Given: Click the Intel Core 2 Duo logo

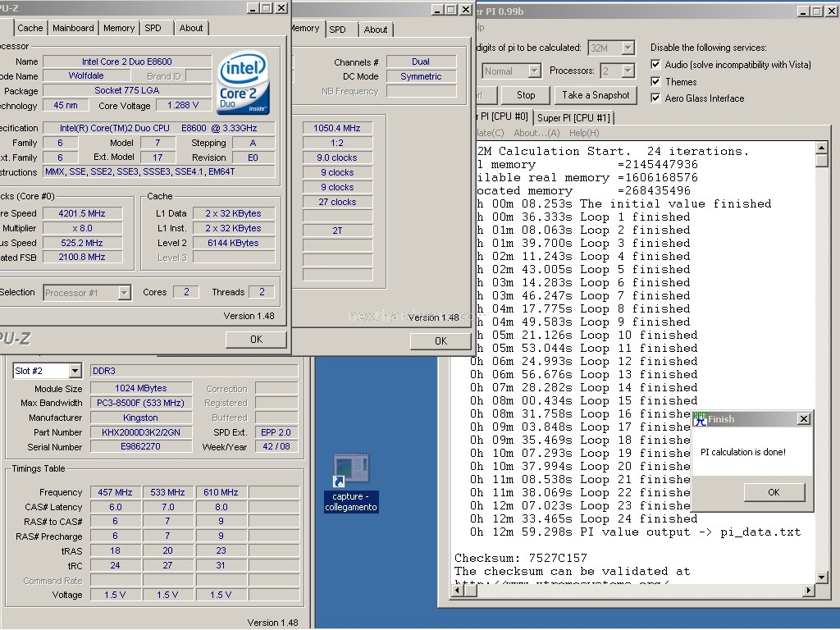Looking at the screenshot, I should 243,83.
